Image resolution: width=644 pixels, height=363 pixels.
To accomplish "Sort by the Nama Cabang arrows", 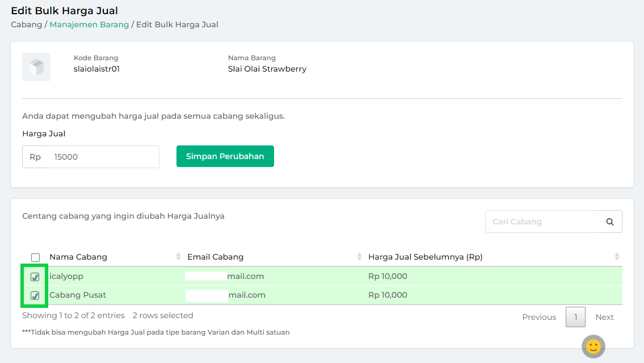I will 178,257.
